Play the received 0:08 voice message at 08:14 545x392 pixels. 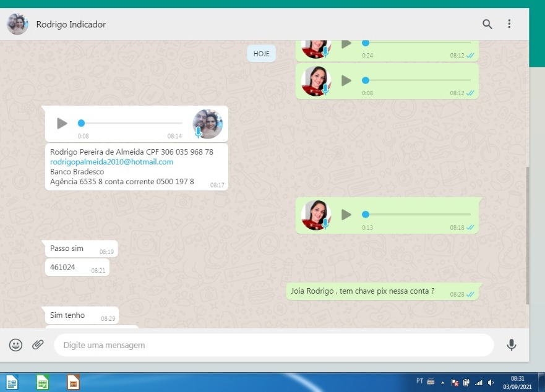(62, 123)
